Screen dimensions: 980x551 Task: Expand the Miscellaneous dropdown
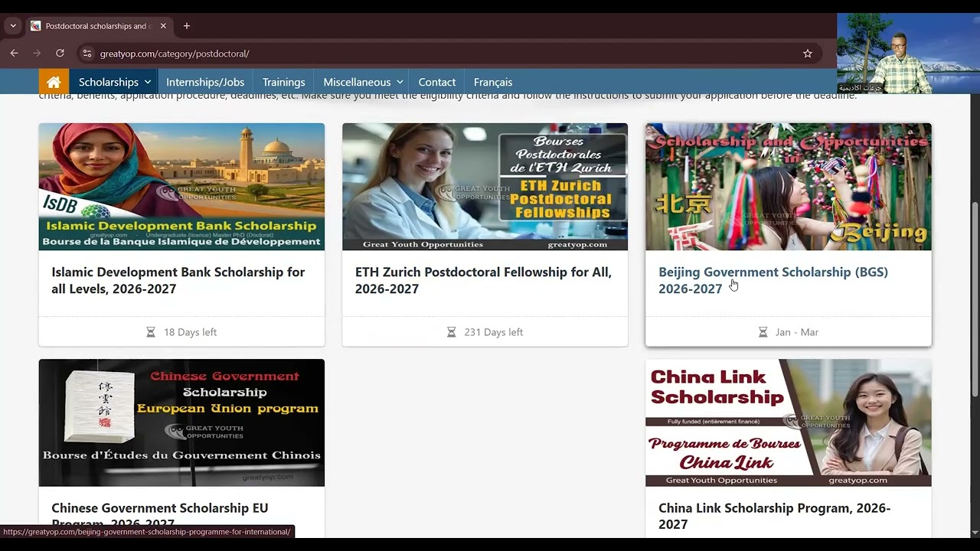[x=363, y=82]
